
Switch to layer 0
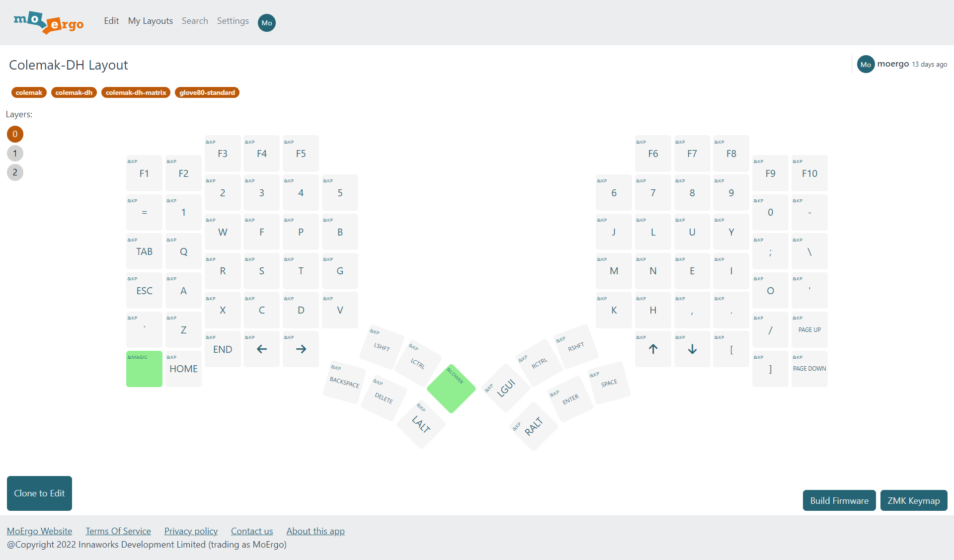[x=15, y=134]
